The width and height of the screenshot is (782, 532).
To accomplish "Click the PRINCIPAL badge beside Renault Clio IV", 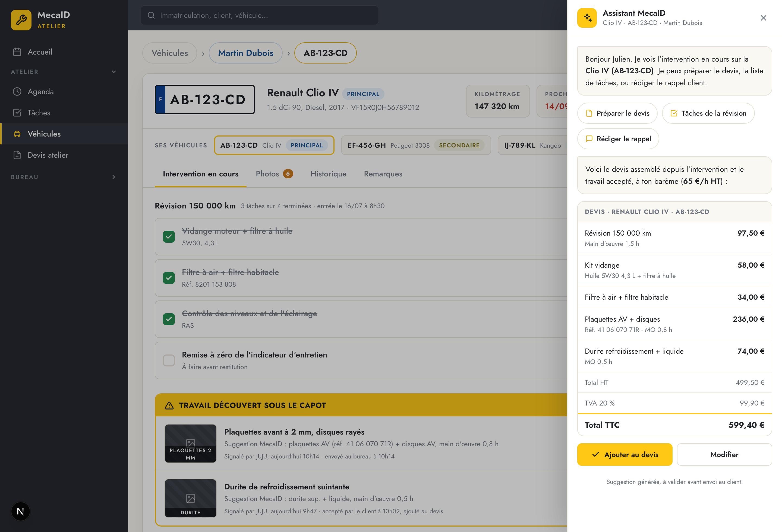I will tap(363, 94).
